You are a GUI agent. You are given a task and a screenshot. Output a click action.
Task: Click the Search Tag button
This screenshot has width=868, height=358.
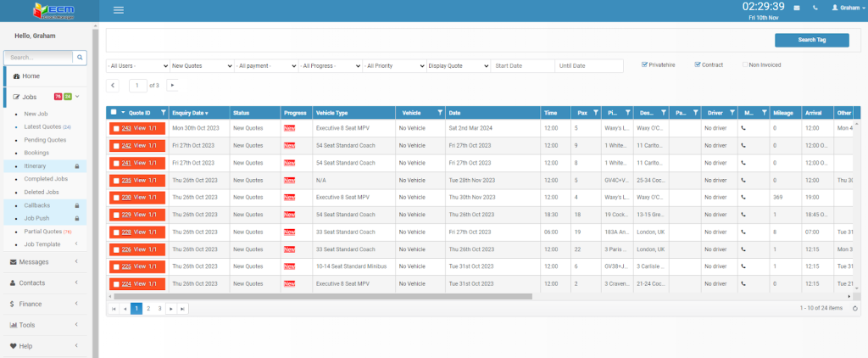pos(811,40)
